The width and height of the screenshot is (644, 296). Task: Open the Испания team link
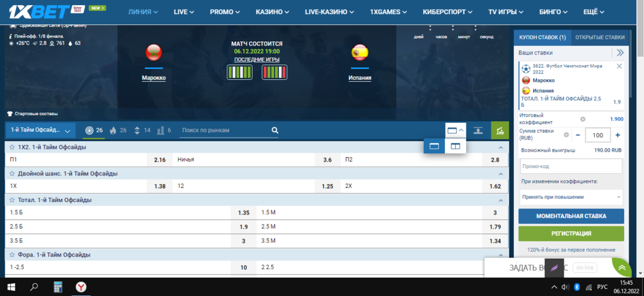tap(360, 78)
